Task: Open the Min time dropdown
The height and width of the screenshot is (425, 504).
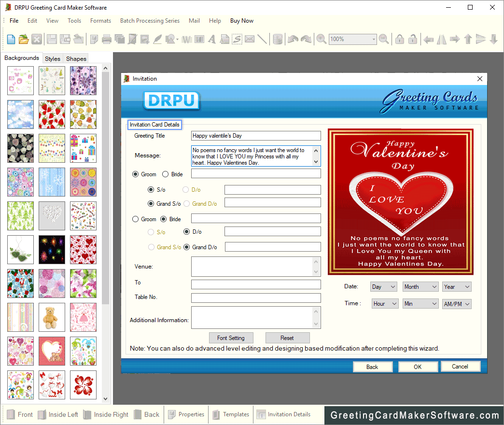Action: click(x=420, y=304)
